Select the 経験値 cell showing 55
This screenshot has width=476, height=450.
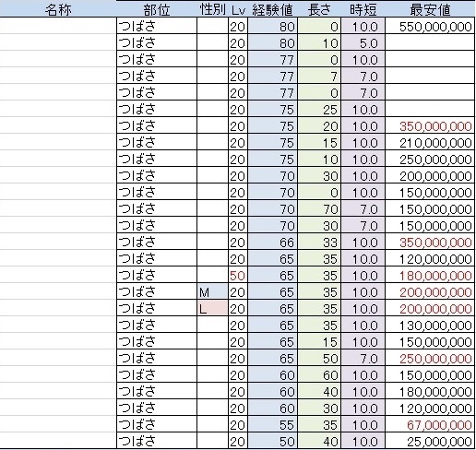(273, 424)
